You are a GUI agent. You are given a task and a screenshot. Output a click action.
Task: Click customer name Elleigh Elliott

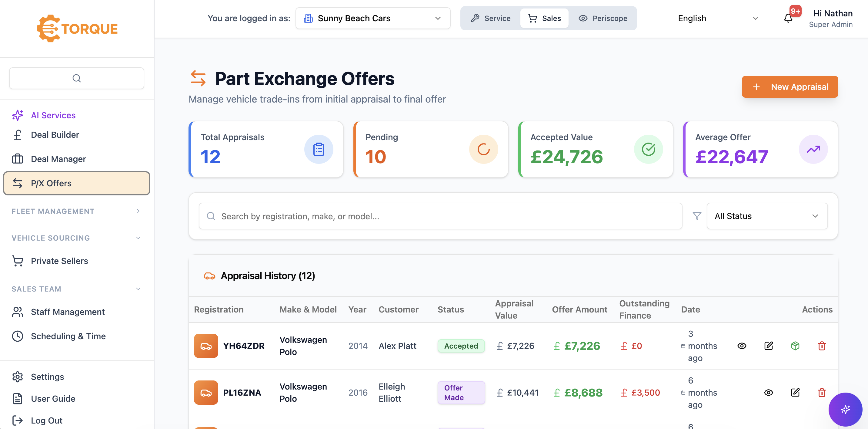(x=392, y=393)
